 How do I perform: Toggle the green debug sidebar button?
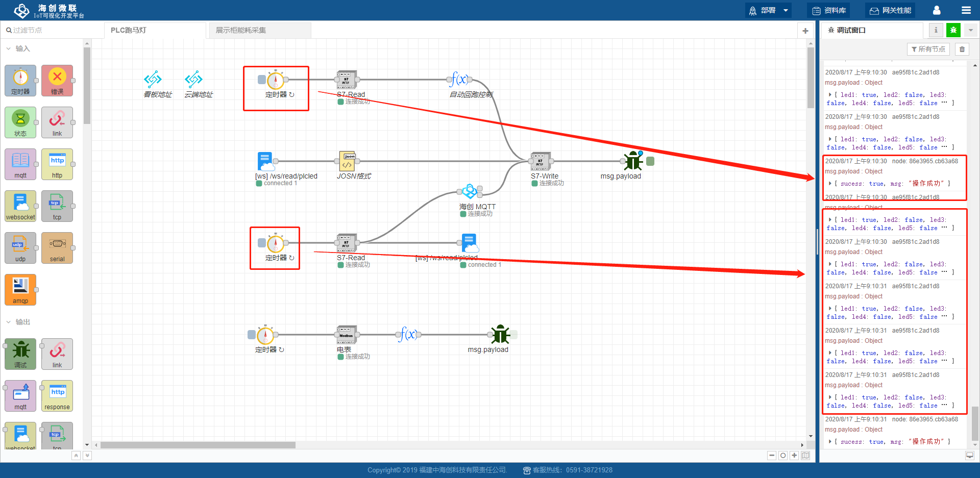click(x=953, y=30)
